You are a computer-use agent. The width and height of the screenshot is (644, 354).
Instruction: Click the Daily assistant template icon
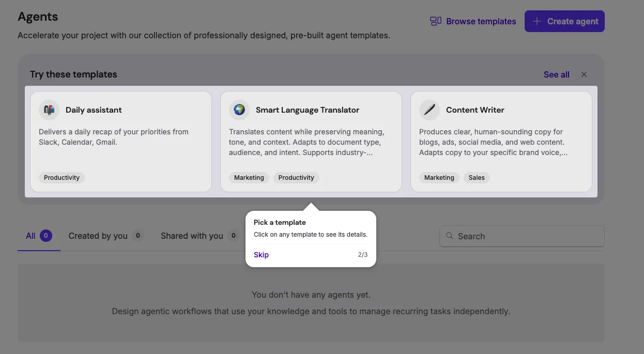click(x=49, y=110)
